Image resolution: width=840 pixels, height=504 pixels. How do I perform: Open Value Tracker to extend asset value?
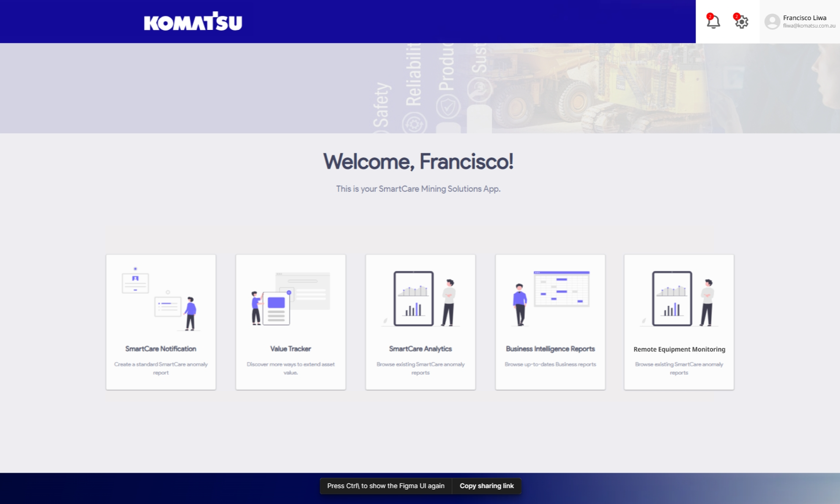[290, 348]
